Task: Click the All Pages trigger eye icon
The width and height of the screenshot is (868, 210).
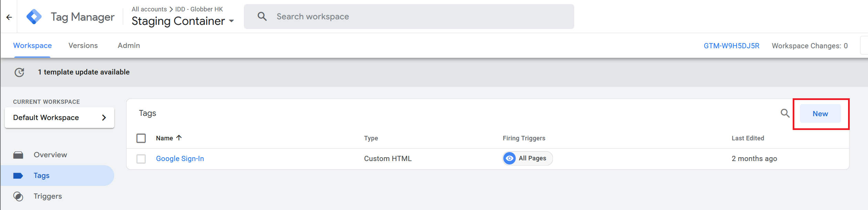Action: click(x=510, y=158)
